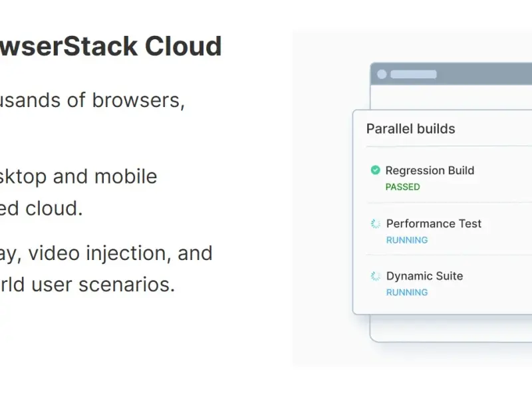Select the Dynamic Suite row label
532x399 pixels.
(x=424, y=276)
